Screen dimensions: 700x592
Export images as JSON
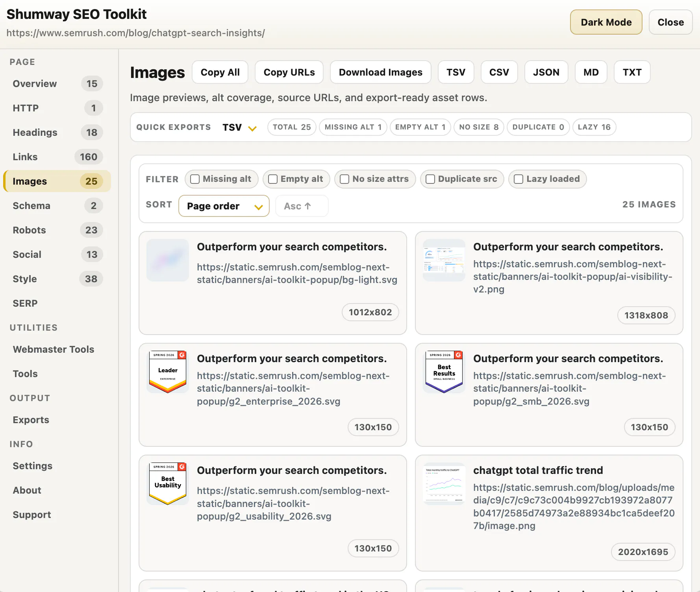coord(546,72)
